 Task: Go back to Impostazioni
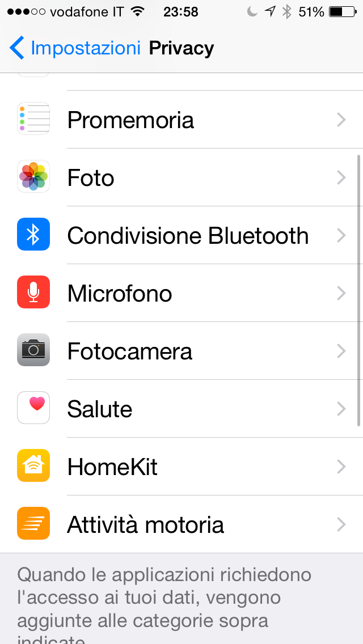[85, 48]
